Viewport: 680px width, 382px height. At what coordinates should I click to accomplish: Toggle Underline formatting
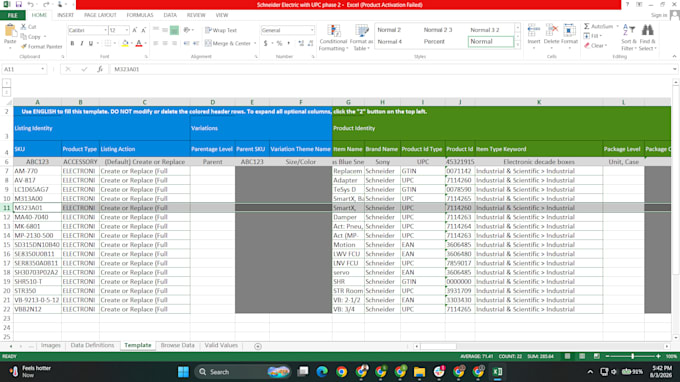tap(91, 43)
